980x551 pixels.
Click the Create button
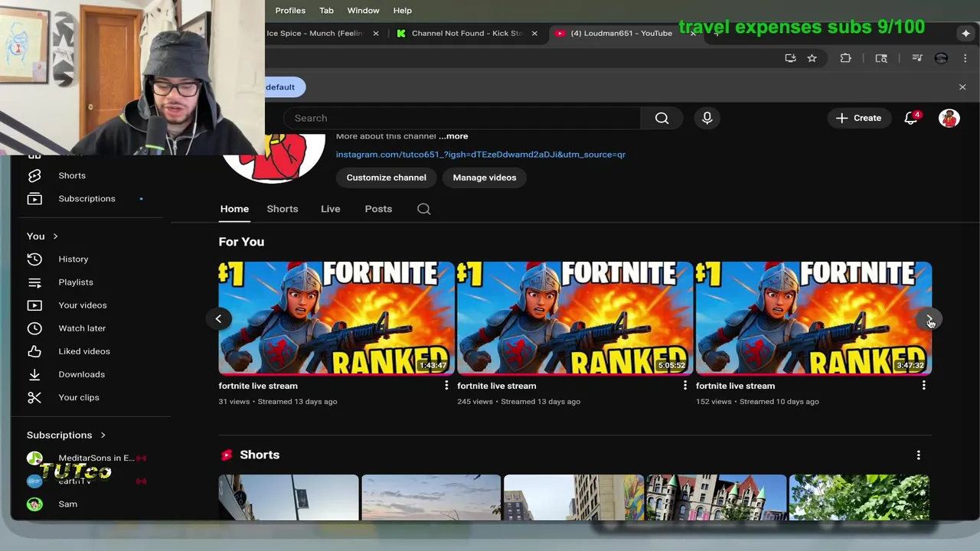[858, 118]
